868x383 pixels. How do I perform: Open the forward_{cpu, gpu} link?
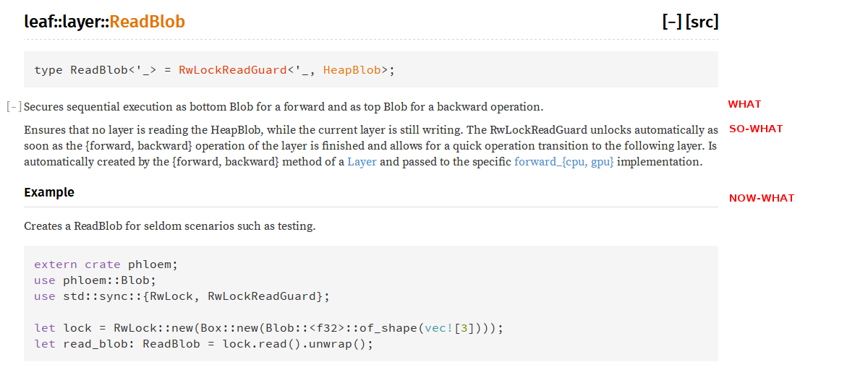(x=564, y=162)
